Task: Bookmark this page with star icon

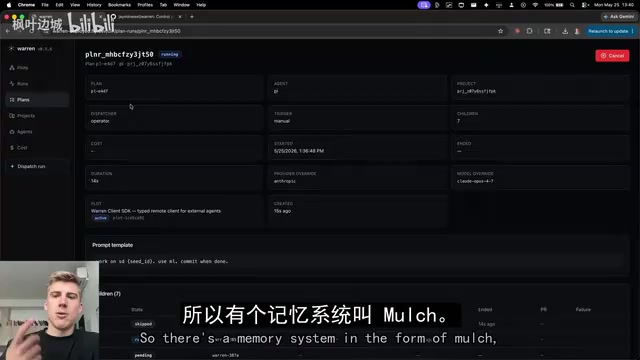Action: 500,31
